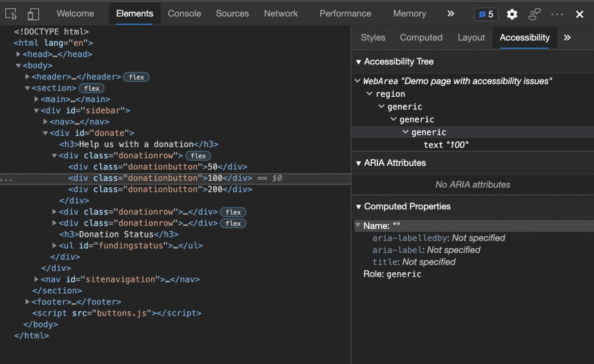This screenshot has width=594, height=364.
Task: Click the aria-labelledby property row
Action: [x=439, y=238]
